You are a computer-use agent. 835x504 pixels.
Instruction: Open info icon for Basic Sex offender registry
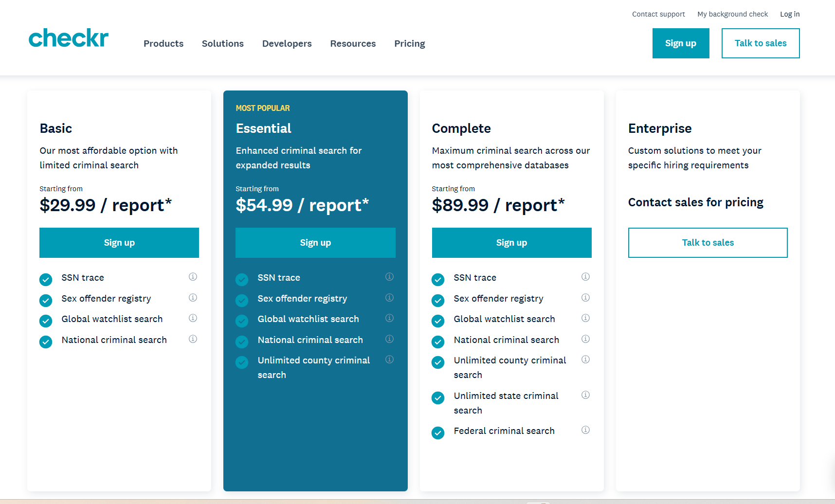tap(193, 298)
